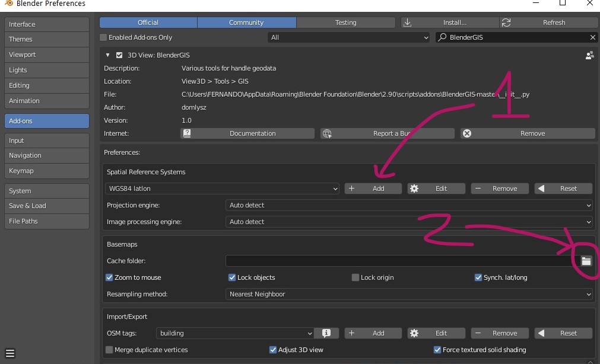Open the hamburger menu at bottom left
600x364 pixels.
pos(10,355)
